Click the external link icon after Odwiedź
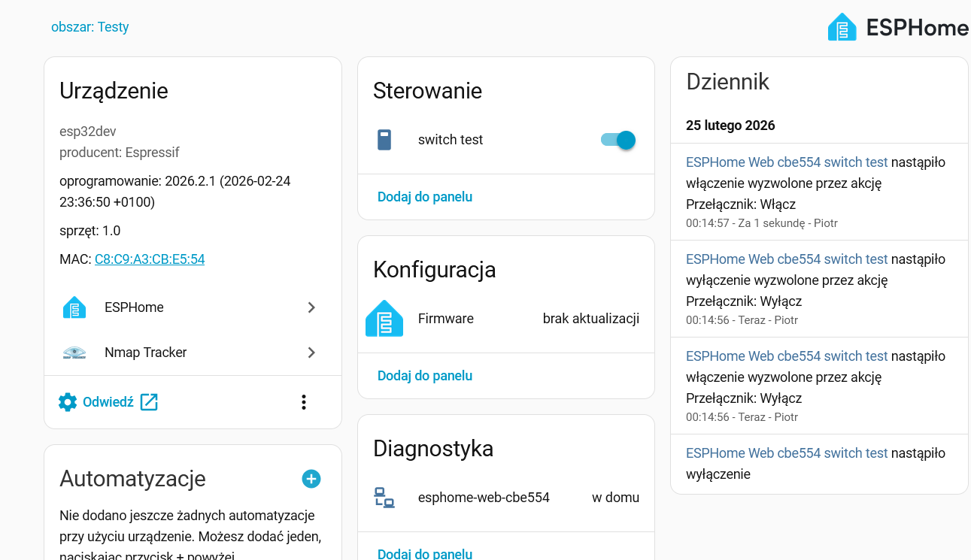971x560 pixels. click(x=150, y=402)
